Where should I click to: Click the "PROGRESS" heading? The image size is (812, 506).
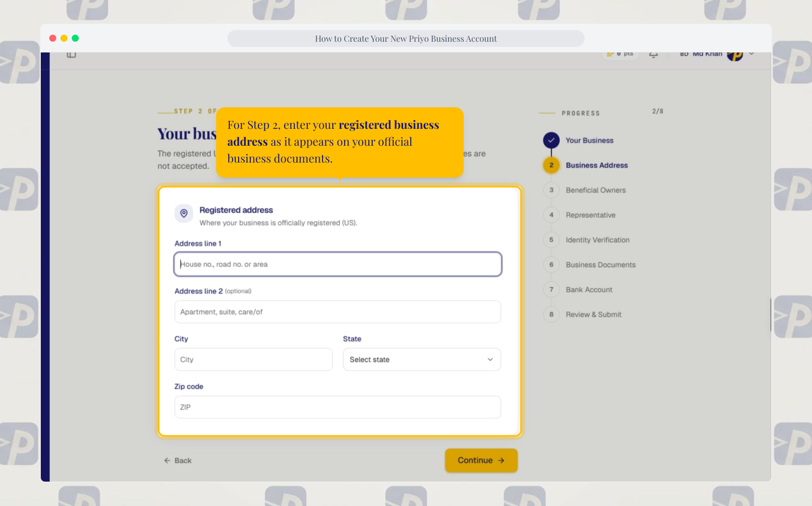[581, 113]
